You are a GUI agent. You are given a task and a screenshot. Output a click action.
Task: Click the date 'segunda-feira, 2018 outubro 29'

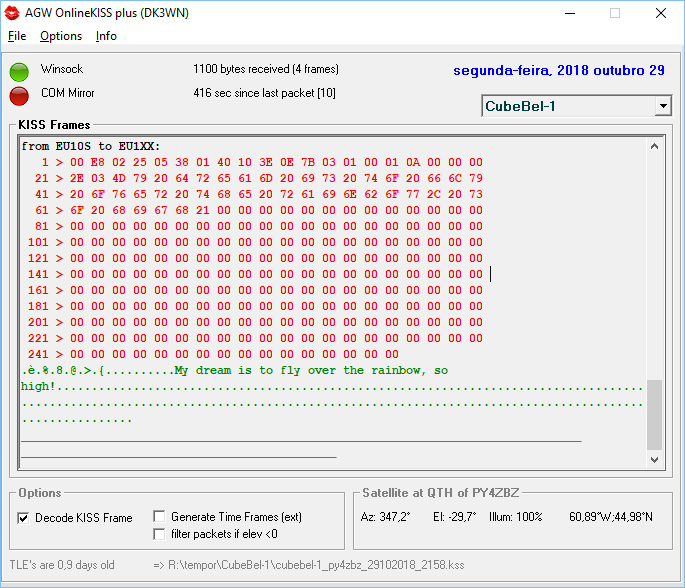[559, 70]
